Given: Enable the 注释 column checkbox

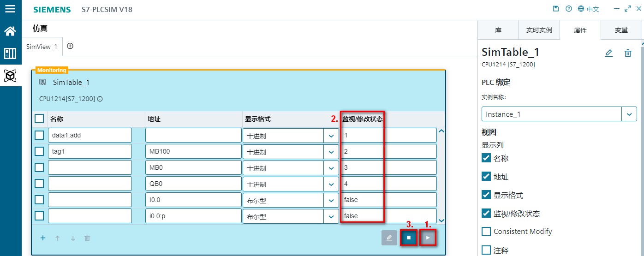Looking at the screenshot, I should pyautogui.click(x=486, y=250).
